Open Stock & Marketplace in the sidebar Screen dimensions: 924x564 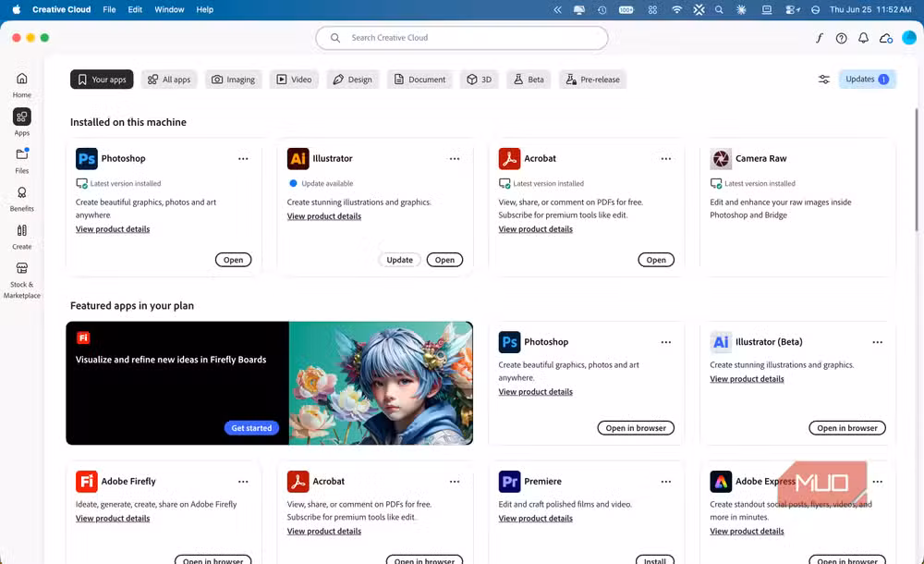22,280
